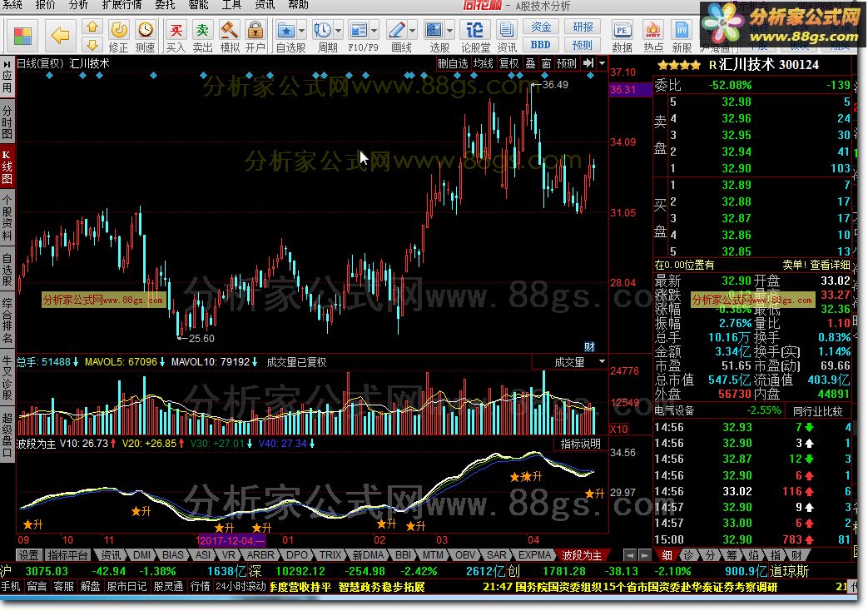Click the 指标说明 button
Viewport: 868px width, 611px height.
click(580, 444)
